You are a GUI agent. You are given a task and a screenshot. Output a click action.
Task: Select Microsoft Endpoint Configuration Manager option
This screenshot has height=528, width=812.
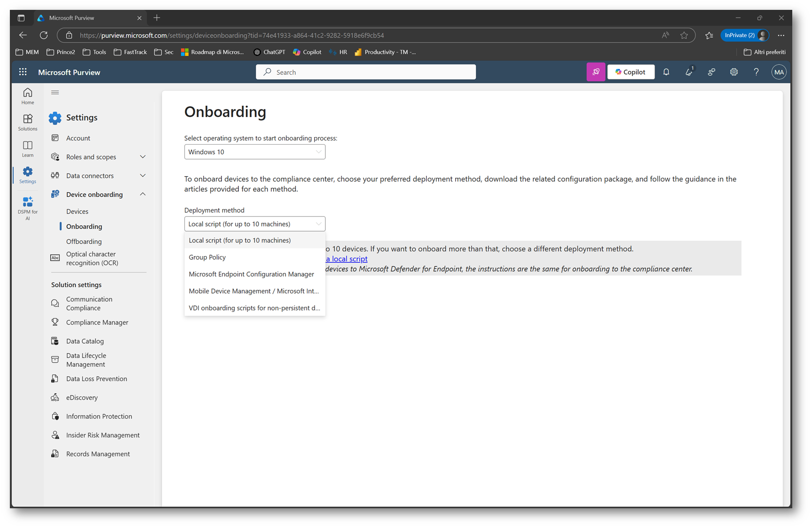[x=254, y=274]
